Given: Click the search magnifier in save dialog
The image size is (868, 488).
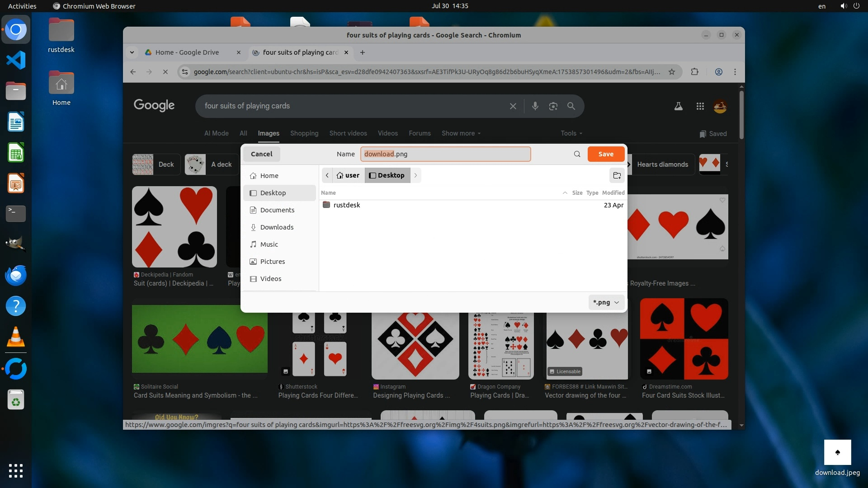Looking at the screenshot, I should 577,154.
